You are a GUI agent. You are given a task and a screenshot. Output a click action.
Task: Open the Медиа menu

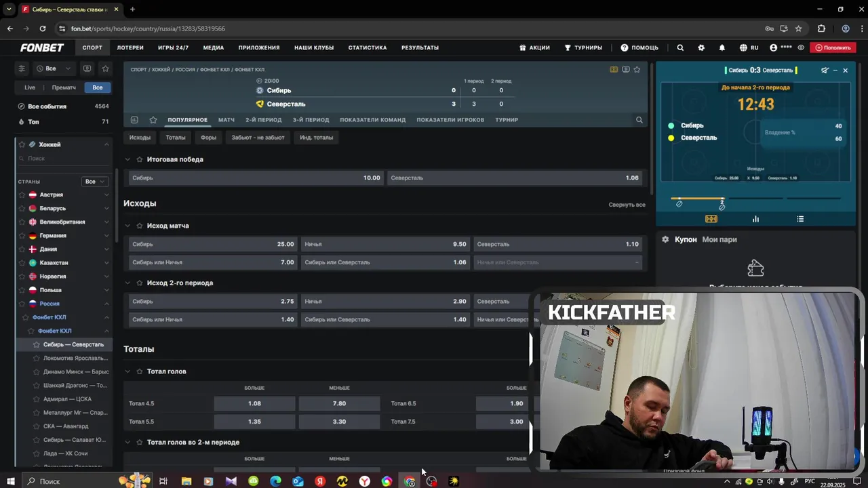pos(214,48)
